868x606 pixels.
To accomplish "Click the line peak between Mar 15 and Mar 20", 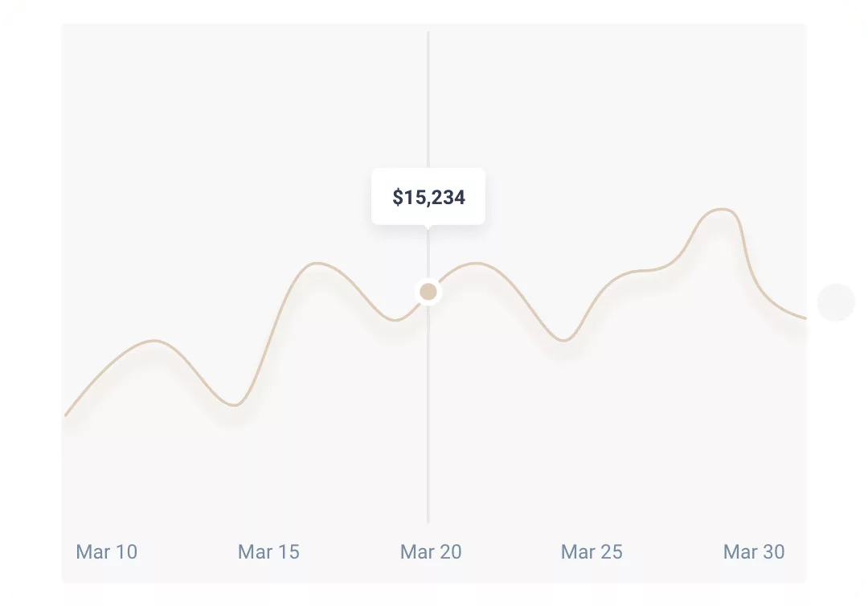I will (318, 263).
